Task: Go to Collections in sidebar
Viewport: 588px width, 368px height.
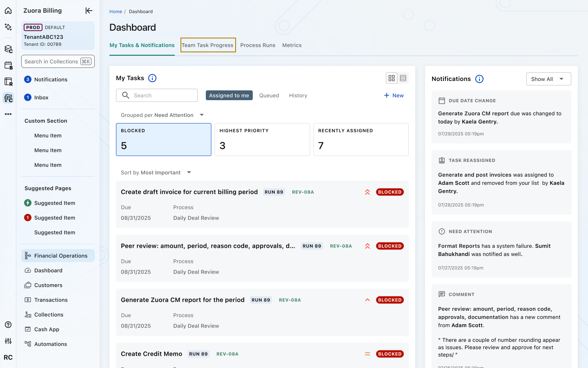Action: pos(58,315)
